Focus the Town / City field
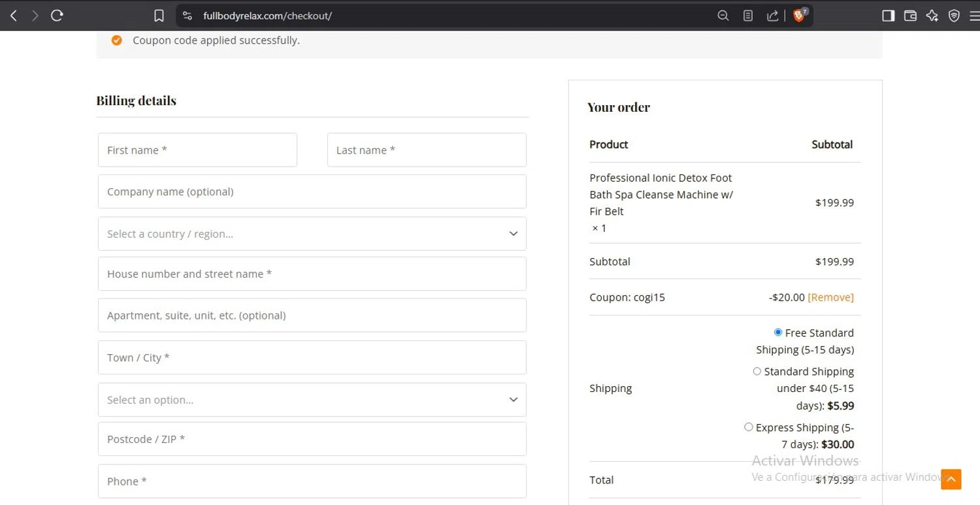Viewport: 980px width, 505px height. tap(312, 357)
